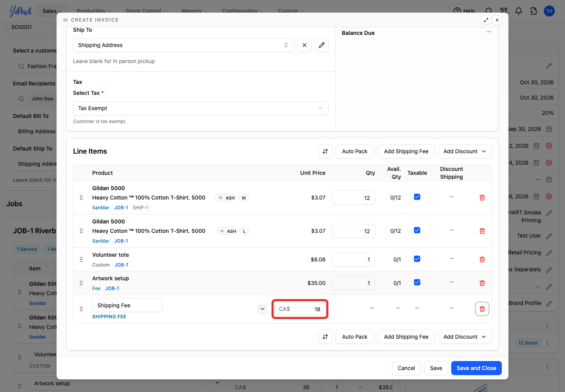
Task: Click the Save button
Action: (436, 368)
